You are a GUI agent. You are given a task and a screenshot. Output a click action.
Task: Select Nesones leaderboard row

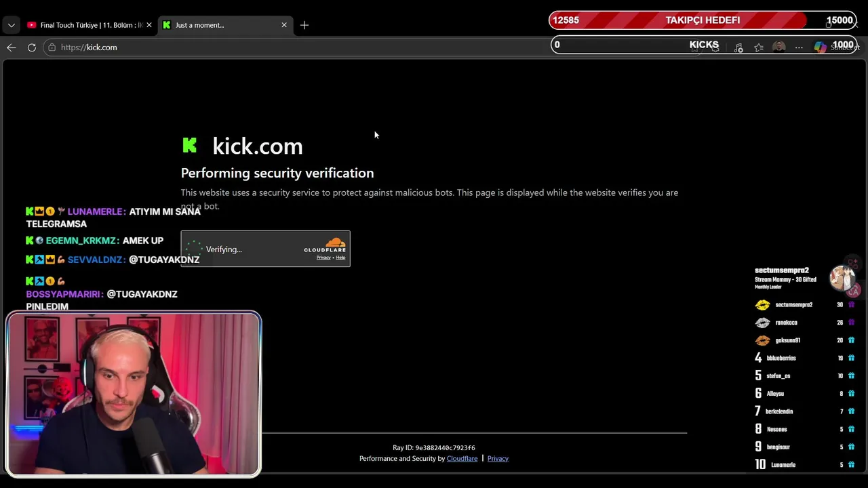click(x=805, y=429)
